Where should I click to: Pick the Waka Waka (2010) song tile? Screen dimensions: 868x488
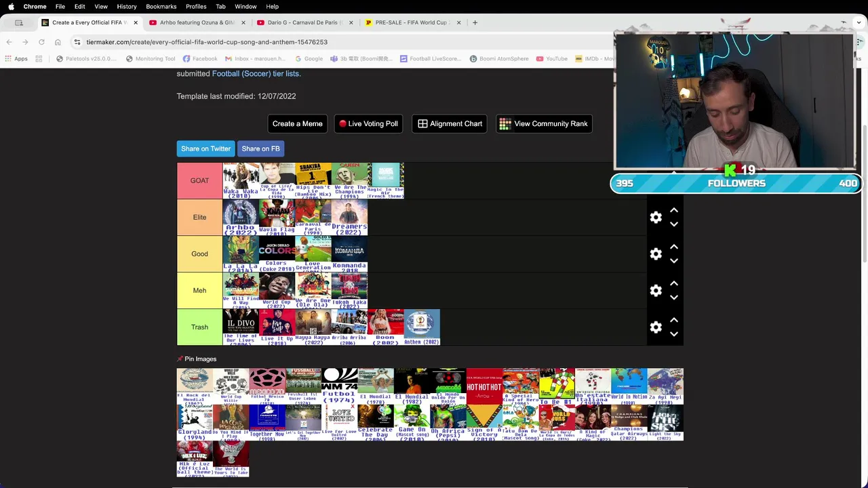click(x=241, y=180)
